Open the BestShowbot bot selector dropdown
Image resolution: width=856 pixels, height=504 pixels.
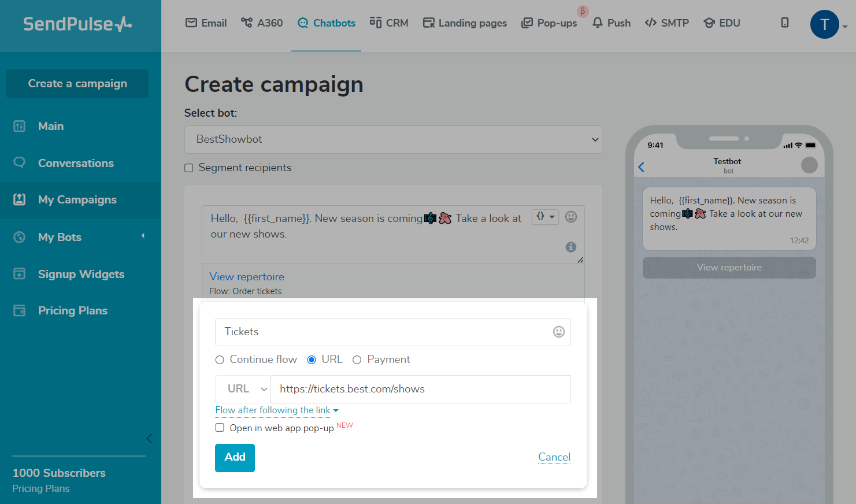pyautogui.click(x=393, y=139)
